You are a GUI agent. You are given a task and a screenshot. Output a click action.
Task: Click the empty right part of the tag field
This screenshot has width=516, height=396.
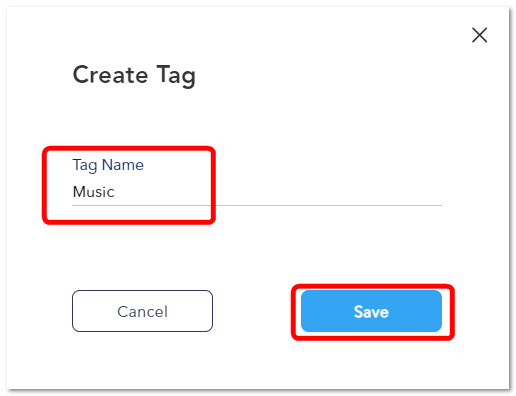(x=330, y=192)
